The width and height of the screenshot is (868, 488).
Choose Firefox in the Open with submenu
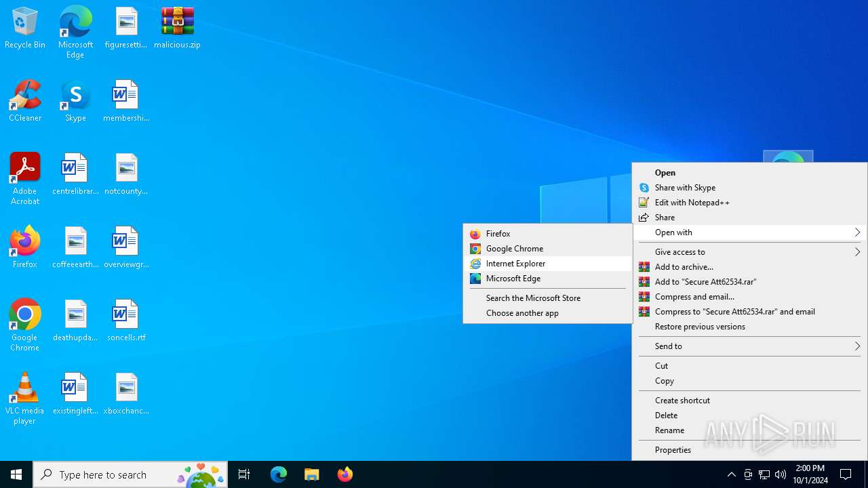pyautogui.click(x=548, y=234)
